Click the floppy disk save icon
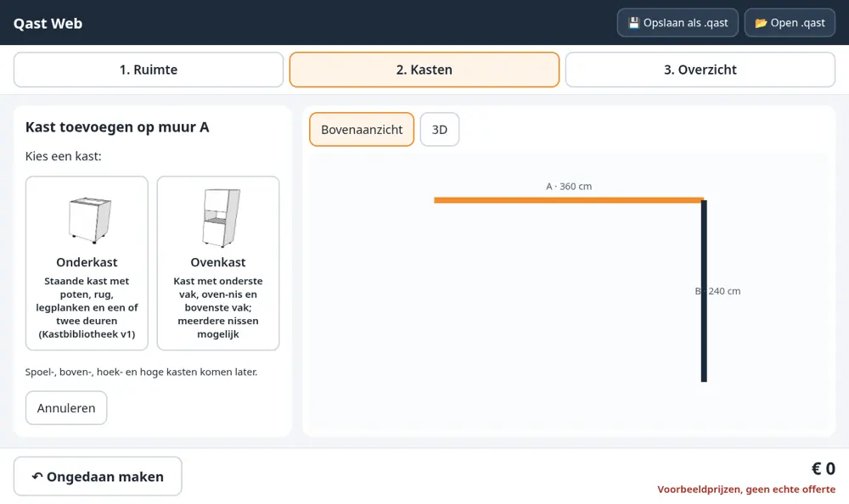This screenshot has height=504, width=849. point(633,23)
